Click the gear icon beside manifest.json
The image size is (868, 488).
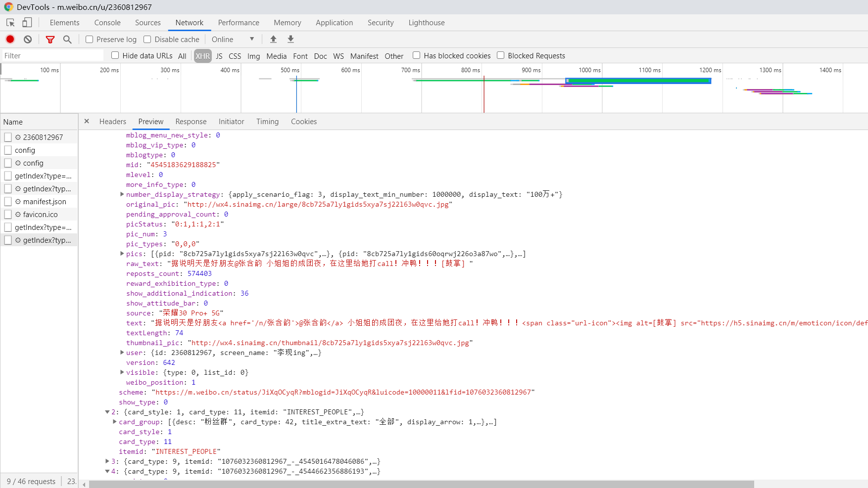pos(18,202)
